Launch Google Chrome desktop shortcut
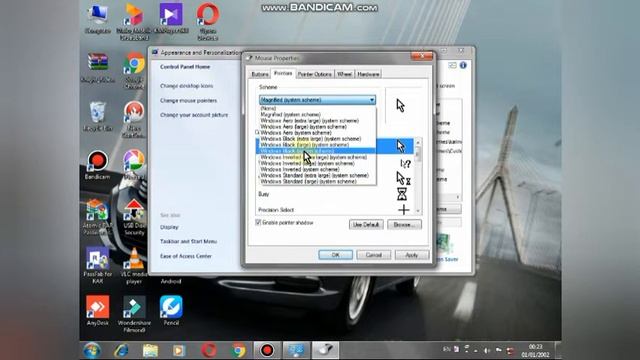 tap(134, 70)
